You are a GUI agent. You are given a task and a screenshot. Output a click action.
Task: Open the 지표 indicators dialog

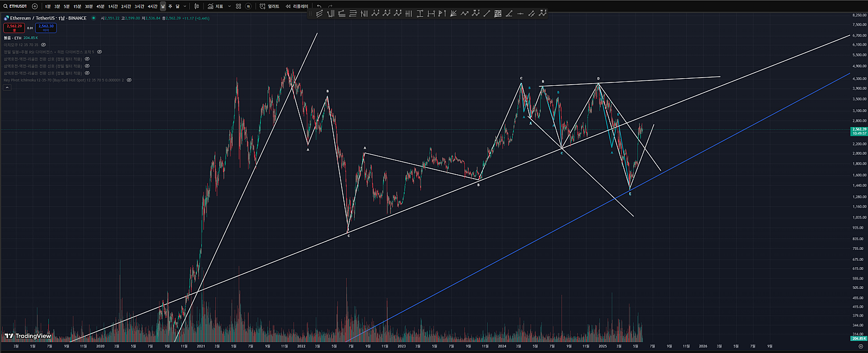coord(215,7)
